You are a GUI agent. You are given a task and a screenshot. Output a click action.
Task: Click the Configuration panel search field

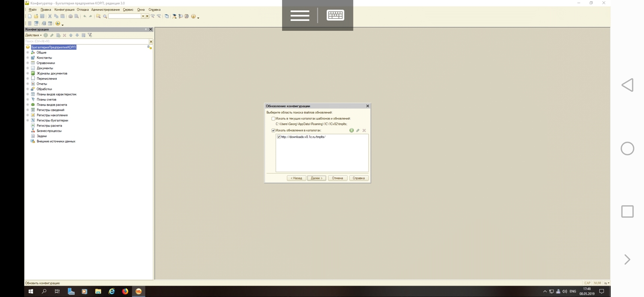pos(87,41)
